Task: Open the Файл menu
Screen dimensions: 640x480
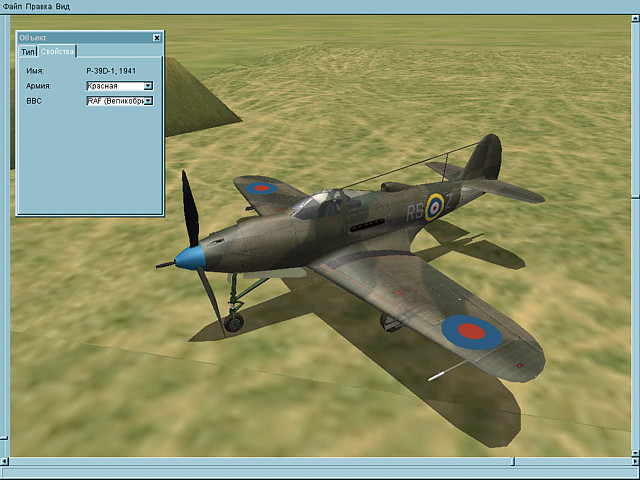Action: [x=12, y=7]
